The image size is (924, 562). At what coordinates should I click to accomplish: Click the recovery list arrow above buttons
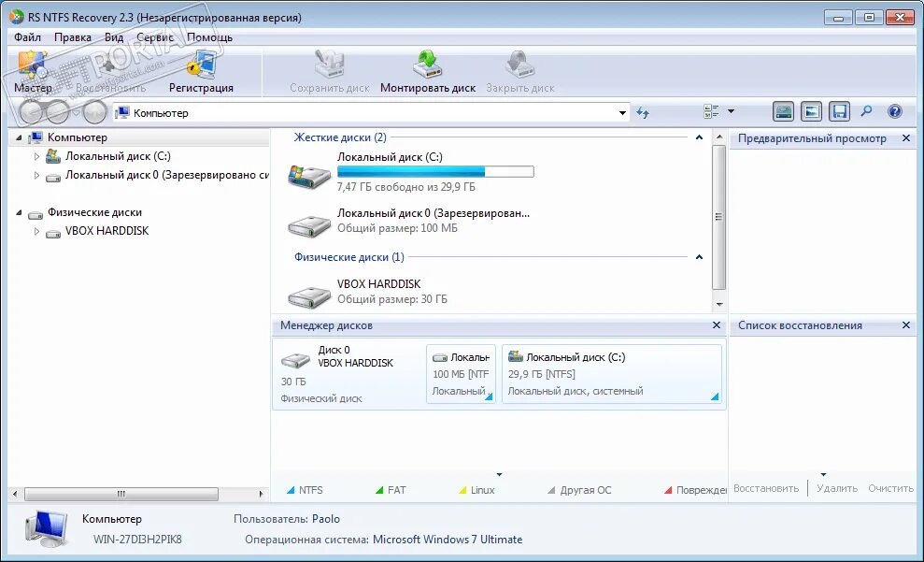(x=823, y=475)
